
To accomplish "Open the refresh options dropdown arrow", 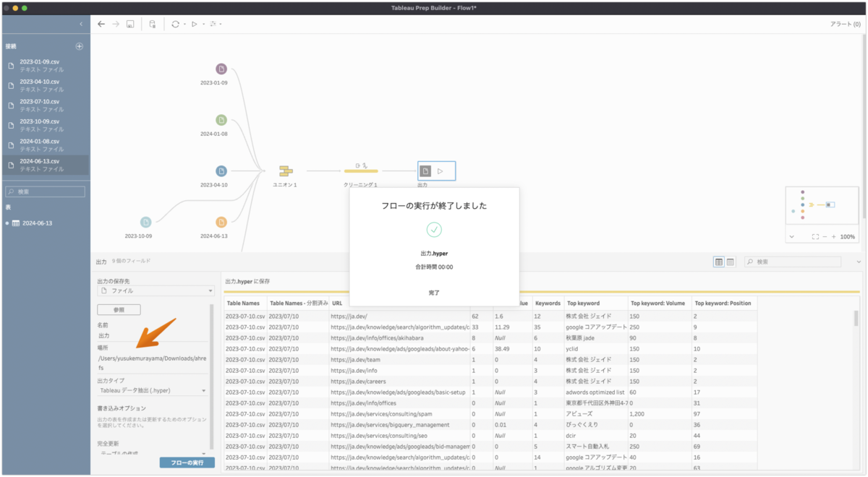I will (184, 25).
